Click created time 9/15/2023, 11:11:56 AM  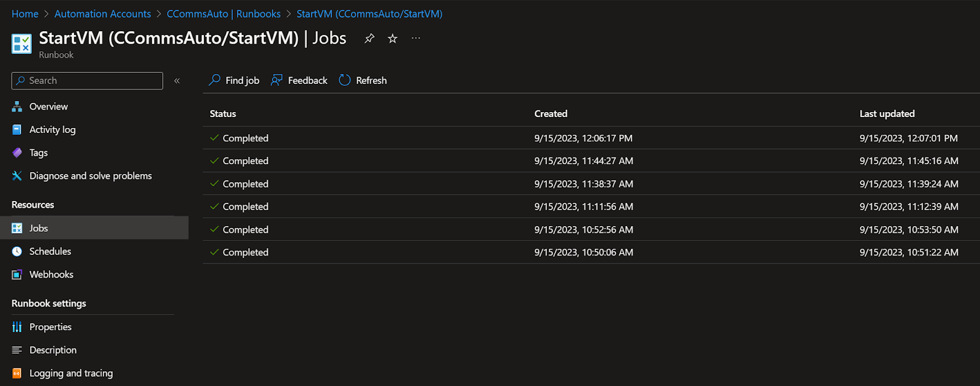tap(584, 206)
